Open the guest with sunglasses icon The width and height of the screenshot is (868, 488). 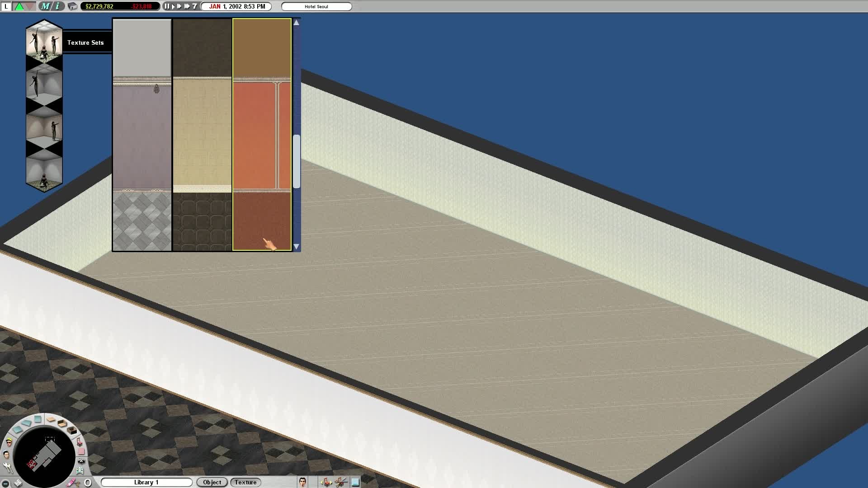(x=9, y=443)
